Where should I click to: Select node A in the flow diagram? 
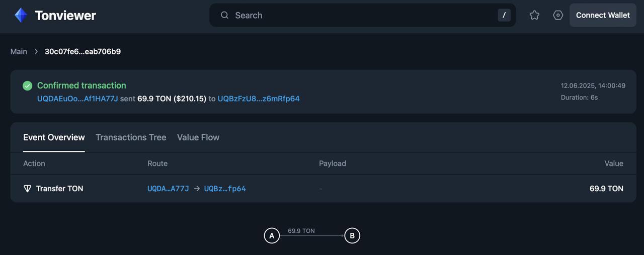[x=272, y=235]
